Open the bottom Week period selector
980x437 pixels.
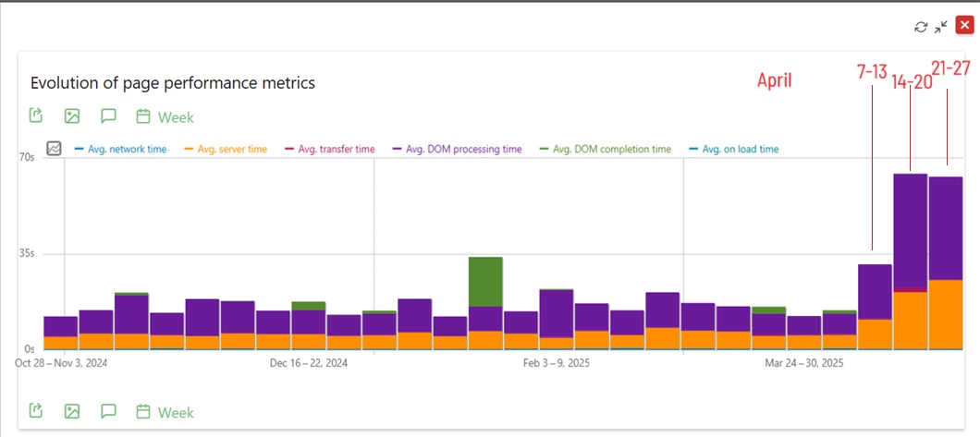(165, 412)
